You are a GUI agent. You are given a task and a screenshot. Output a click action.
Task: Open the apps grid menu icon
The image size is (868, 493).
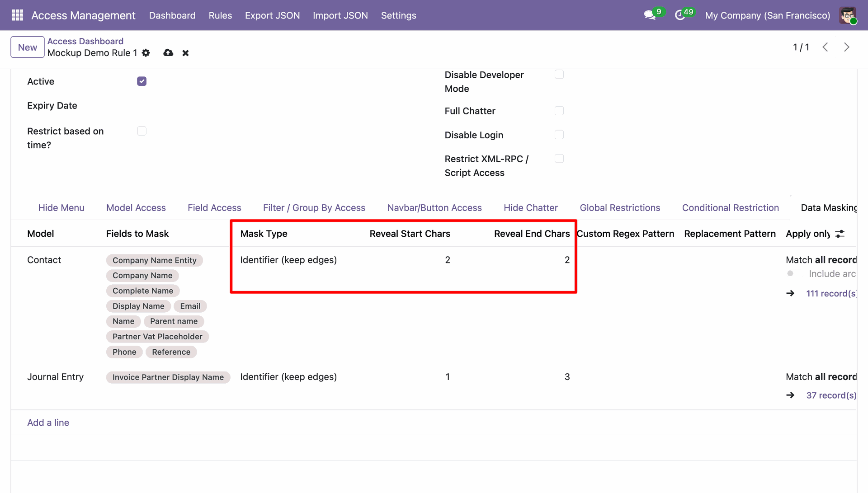(x=17, y=15)
